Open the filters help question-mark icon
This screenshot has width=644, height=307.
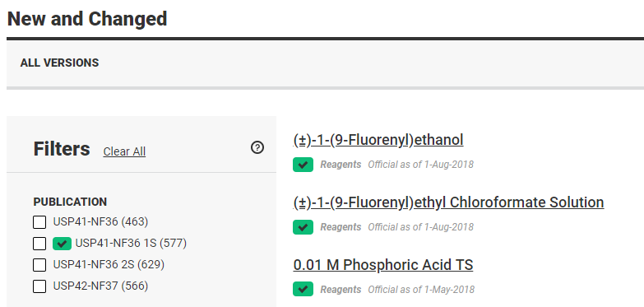(257, 147)
